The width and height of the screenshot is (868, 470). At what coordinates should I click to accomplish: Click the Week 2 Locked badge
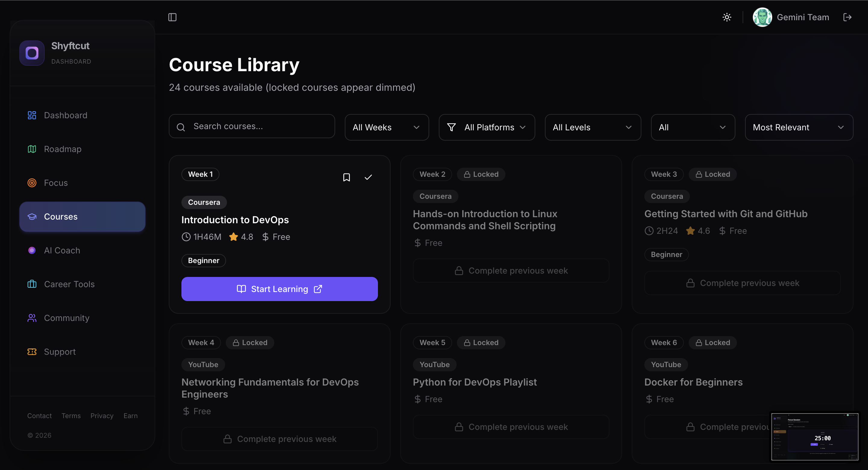tap(481, 174)
